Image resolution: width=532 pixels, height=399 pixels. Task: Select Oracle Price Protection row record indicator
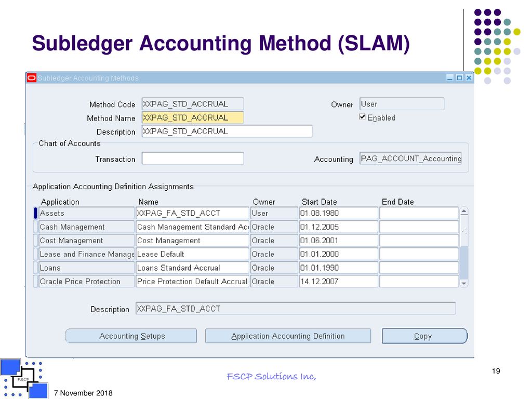tap(36, 281)
